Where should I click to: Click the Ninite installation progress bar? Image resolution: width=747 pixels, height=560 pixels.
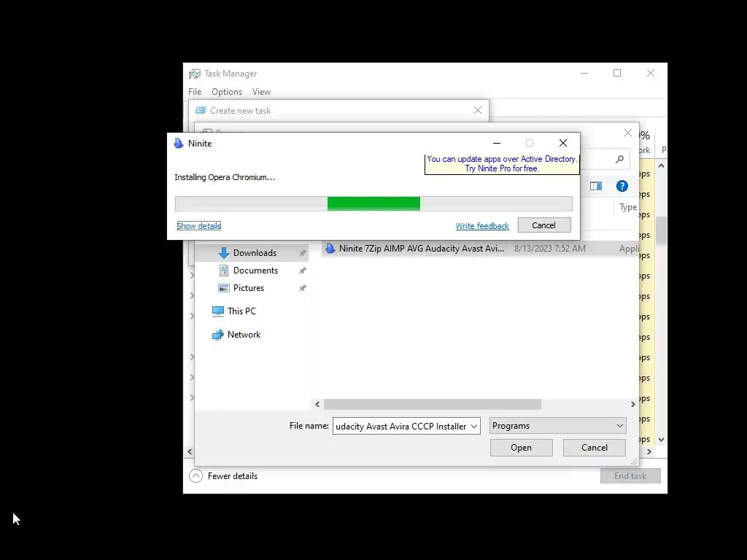pos(373,204)
